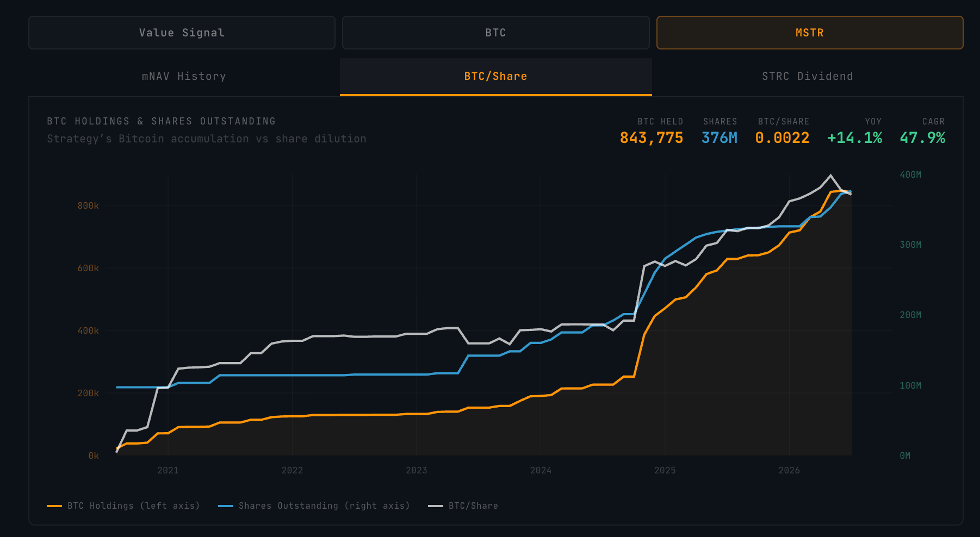The width and height of the screenshot is (980, 537).
Task: Click the YOY stat label
Action: tap(873, 122)
